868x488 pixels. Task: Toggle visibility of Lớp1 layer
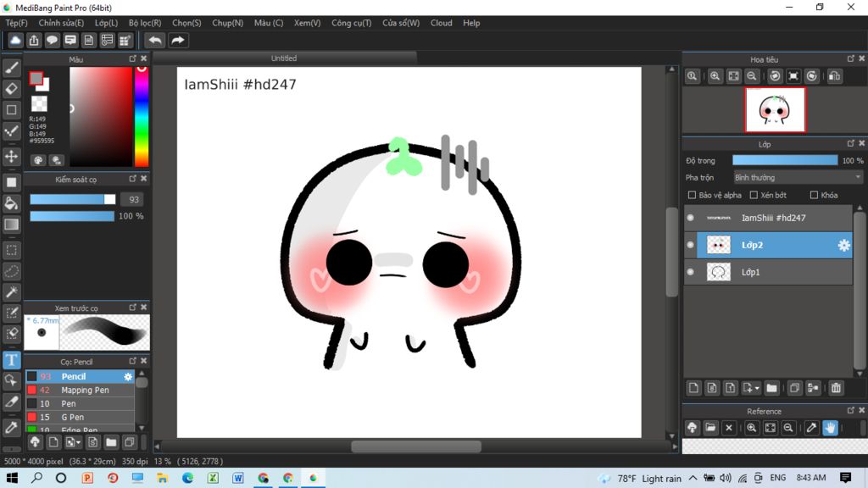[690, 272]
